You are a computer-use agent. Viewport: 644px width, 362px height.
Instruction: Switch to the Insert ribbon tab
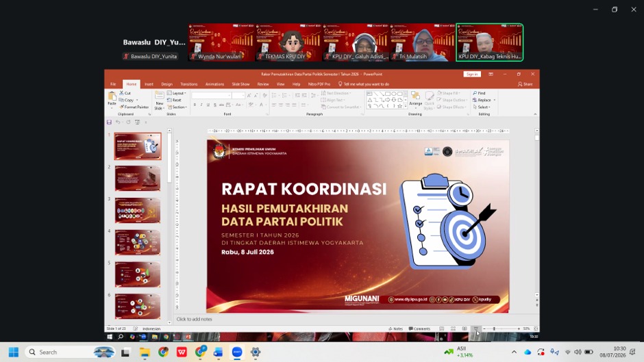[x=149, y=84]
